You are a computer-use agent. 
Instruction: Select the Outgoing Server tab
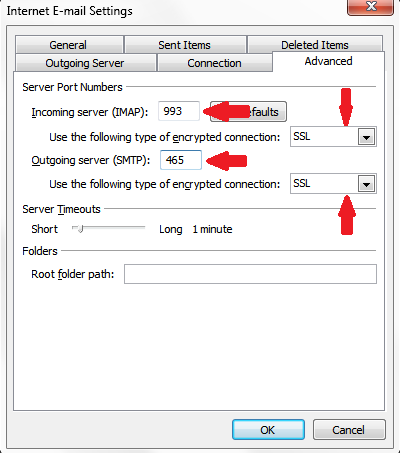tap(85, 63)
